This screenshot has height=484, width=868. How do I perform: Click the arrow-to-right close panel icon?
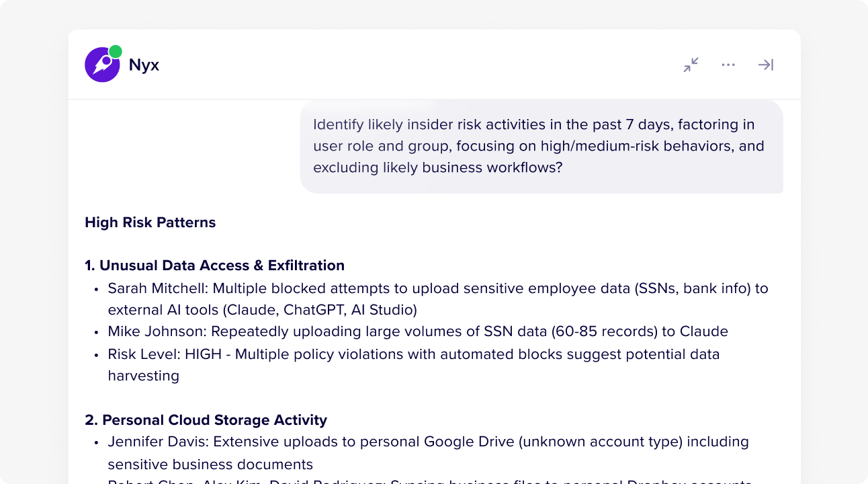(766, 64)
